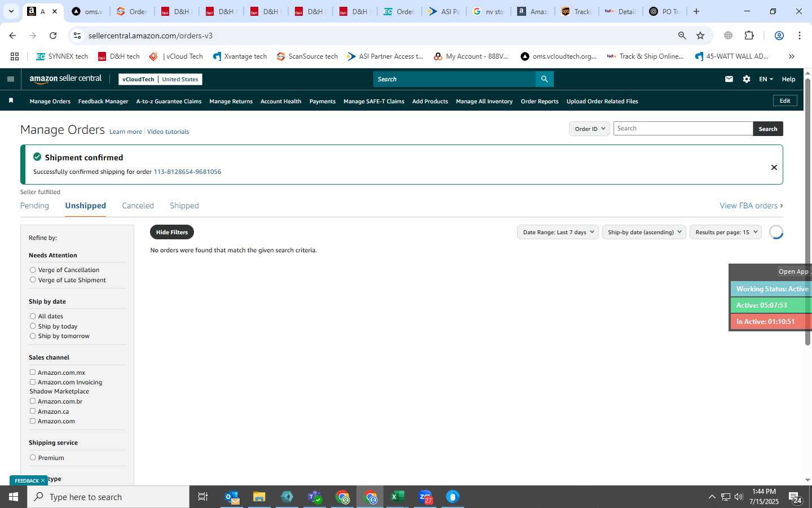Open Account Health in nav bar
The height and width of the screenshot is (508, 812).
[281, 102]
